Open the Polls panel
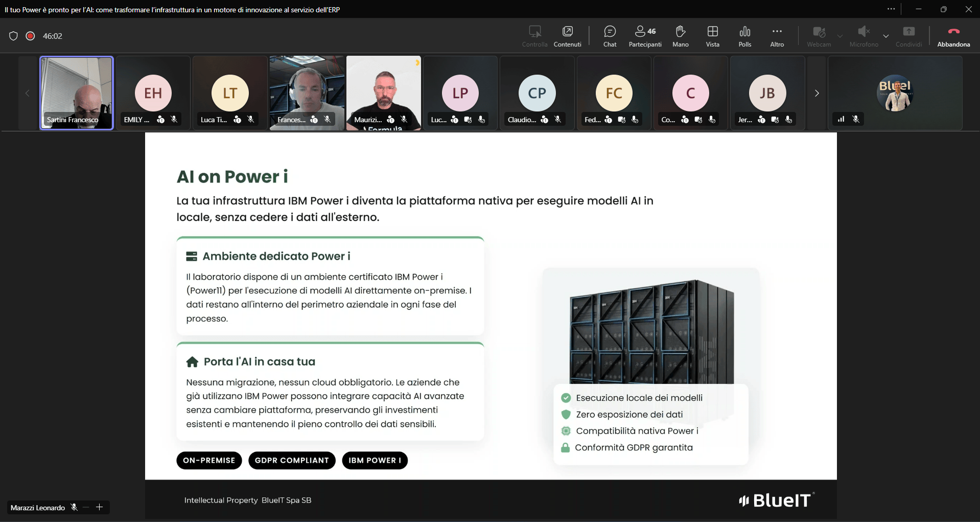 pos(744,36)
